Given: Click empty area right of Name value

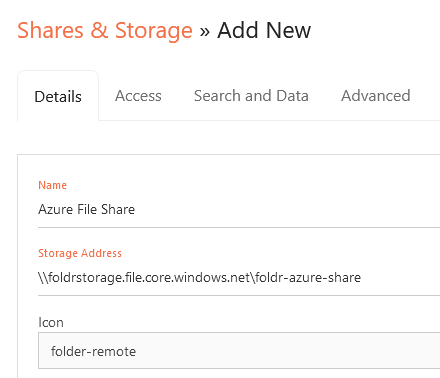Looking at the screenshot, I should coord(287,210).
